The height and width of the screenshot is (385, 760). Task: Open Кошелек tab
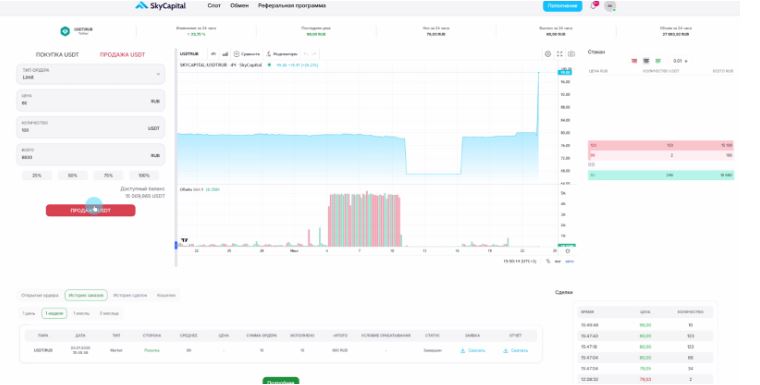[x=166, y=295]
